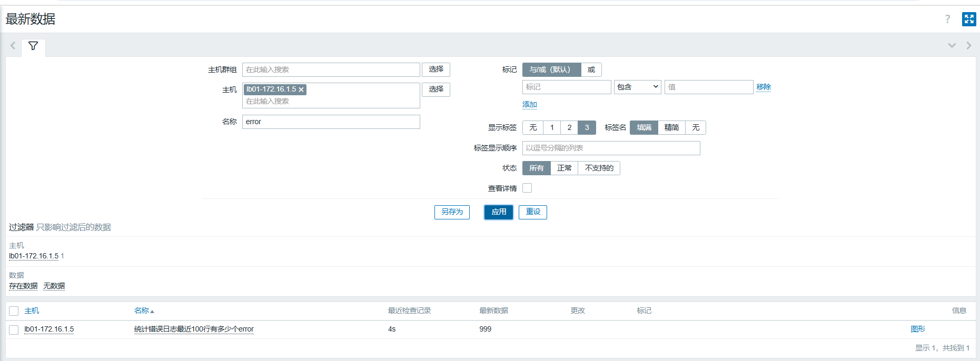Click the 添加 tag link

point(529,104)
